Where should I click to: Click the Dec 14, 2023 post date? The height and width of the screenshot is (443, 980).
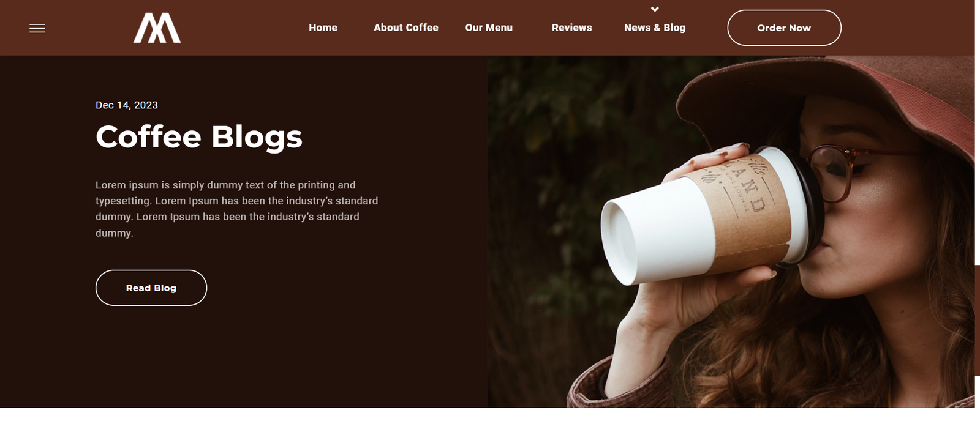[x=127, y=105]
